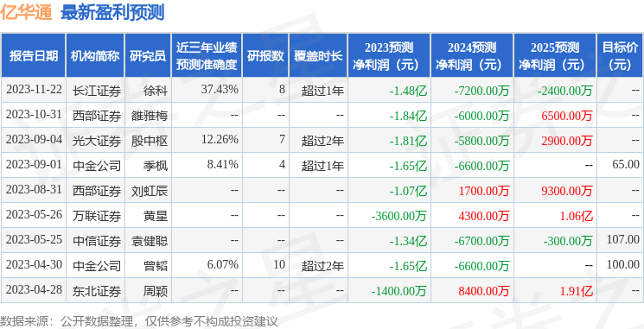Viewport: 644px width, 329px height.
Task: Click the 覆盖时长 column header
Action: tap(318, 55)
